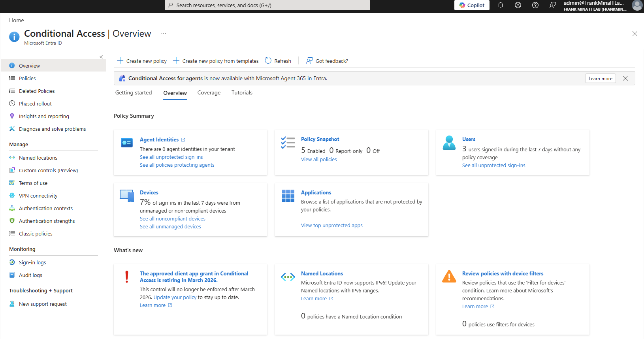This screenshot has width=644, height=339.
Task: Click the Home breadcrumb link
Action: pos(17,20)
